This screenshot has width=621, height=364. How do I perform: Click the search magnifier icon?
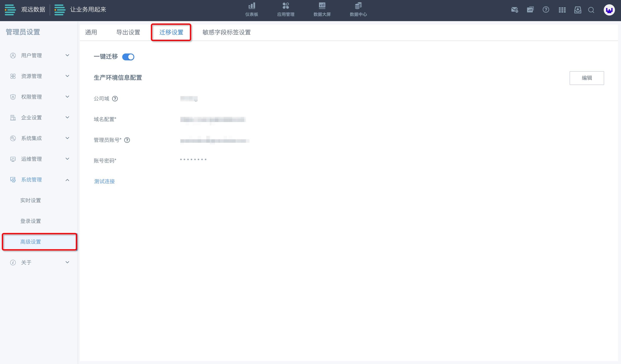tap(591, 10)
